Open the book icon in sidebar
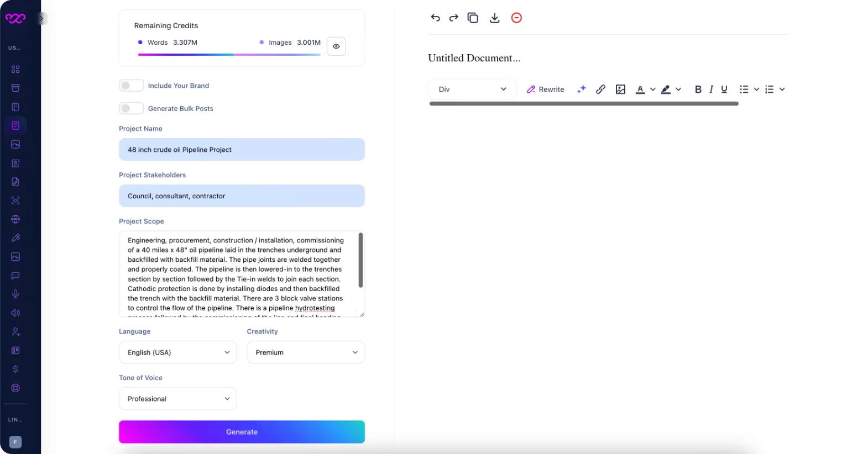Viewport: 868px width, 454px height. [x=15, y=107]
